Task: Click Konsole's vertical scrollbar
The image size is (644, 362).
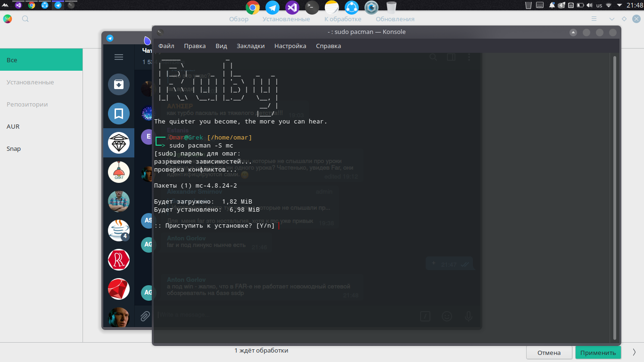Action: click(614, 197)
